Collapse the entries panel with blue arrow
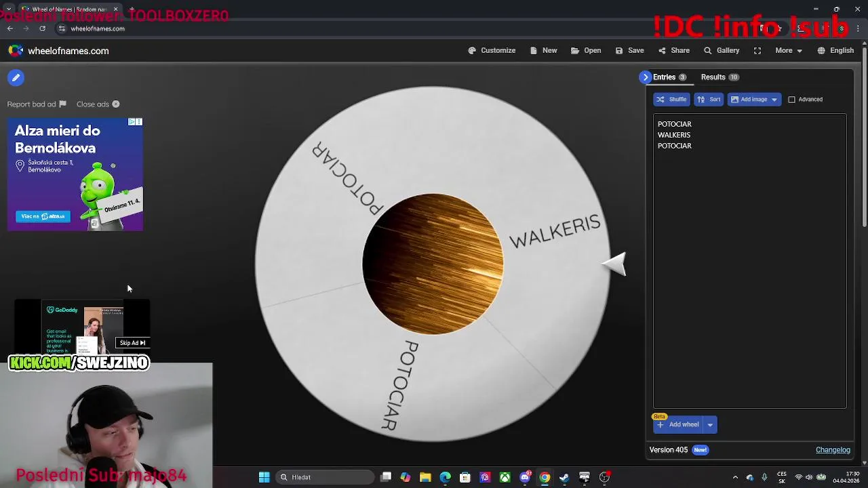The image size is (868, 488). click(645, 77)
